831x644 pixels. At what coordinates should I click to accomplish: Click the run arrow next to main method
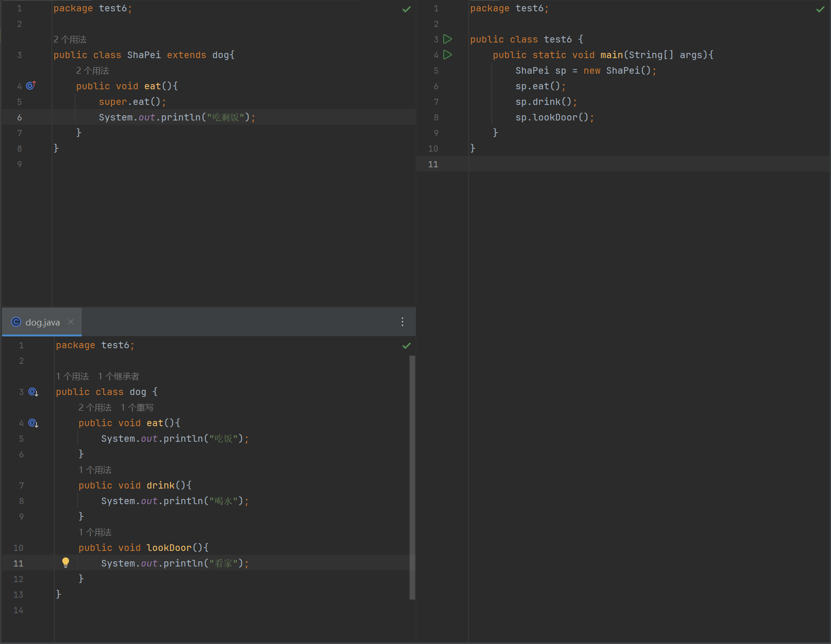448,55
